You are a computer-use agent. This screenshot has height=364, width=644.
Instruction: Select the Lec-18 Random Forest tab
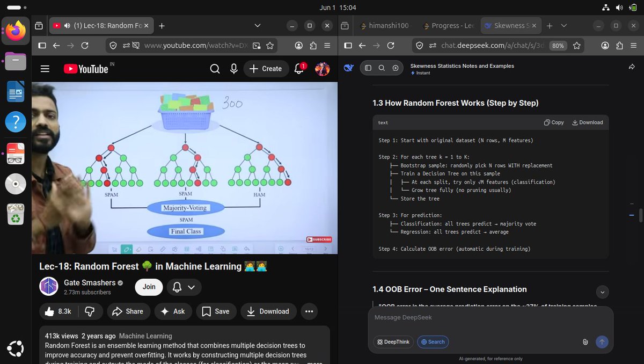[x=101, y=25]
